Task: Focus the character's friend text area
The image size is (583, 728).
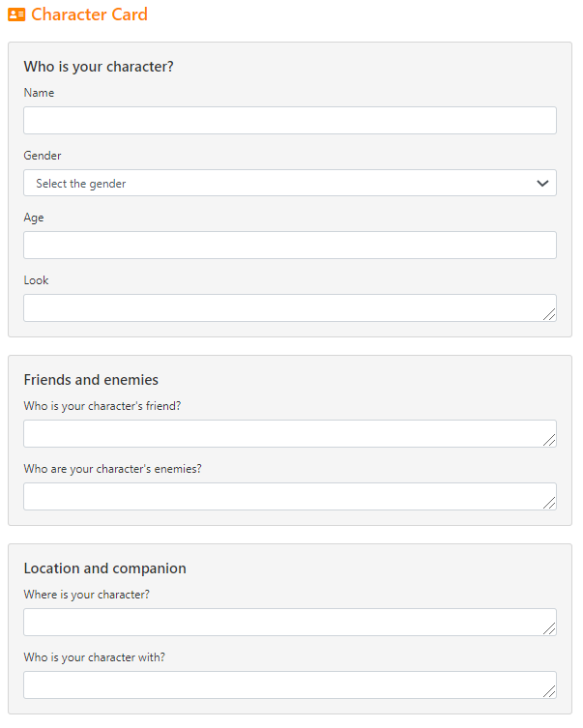Action: click(290, 434)
